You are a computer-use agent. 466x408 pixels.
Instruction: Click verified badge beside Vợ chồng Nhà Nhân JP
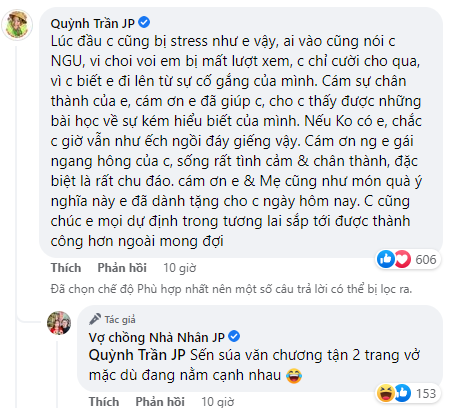(234, 336)
